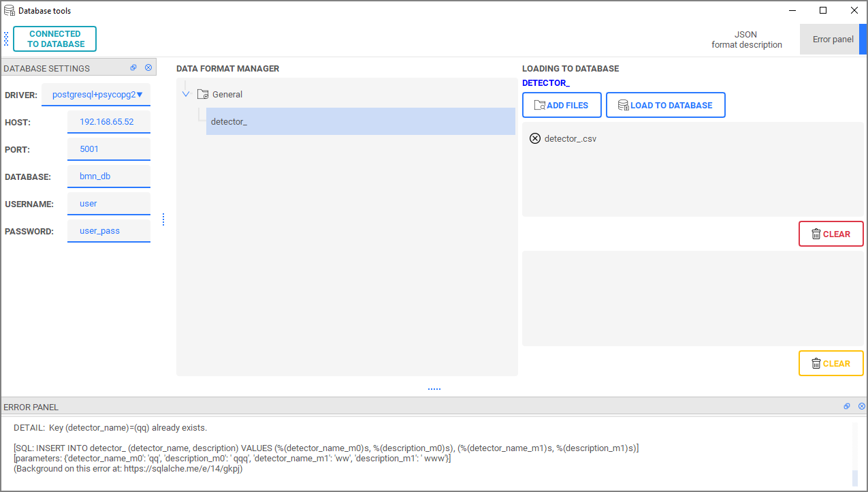Click the Load to Database button
The image size is (868, 492).
pos(665,106)
